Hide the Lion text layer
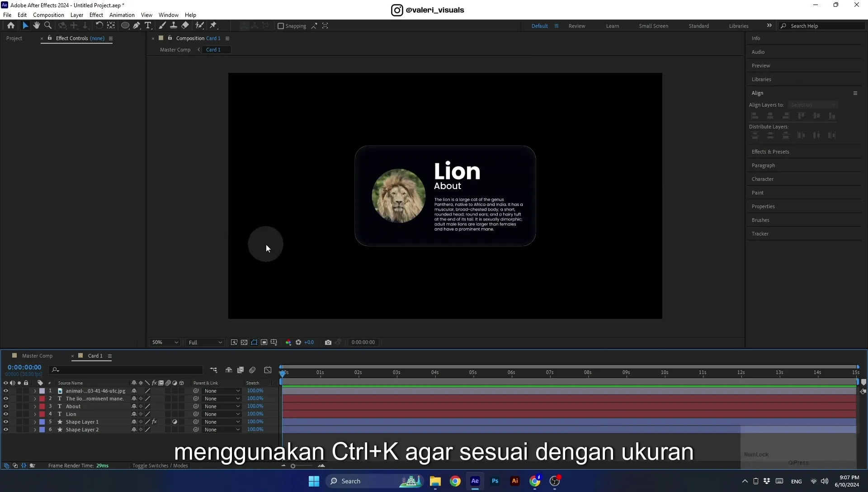The height and width of the screenshot is (492, 868). pyautogui.click(x=5, y=414)
